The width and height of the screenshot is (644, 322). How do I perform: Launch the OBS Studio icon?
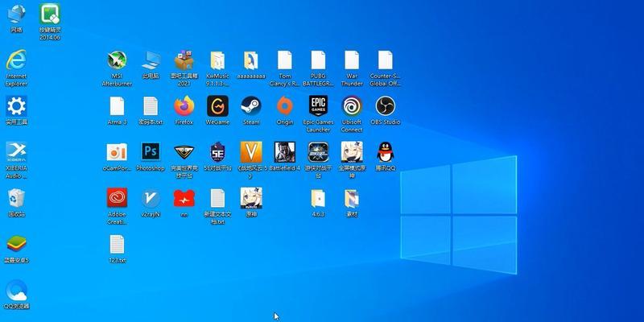(x=386, y=106)
